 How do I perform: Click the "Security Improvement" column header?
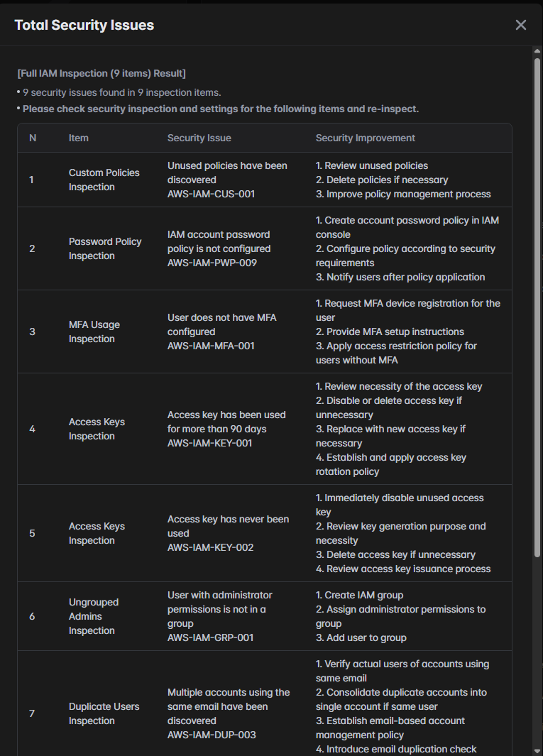366,138
